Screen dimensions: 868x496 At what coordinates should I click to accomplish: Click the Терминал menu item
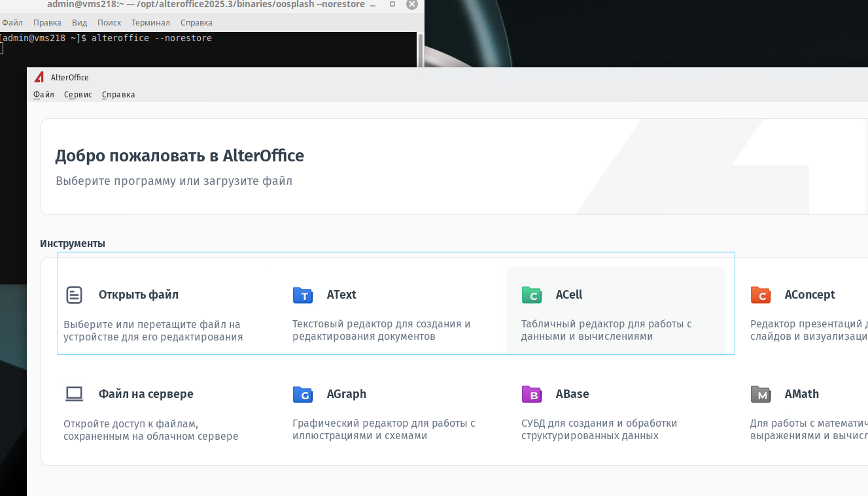coord(150,22)
